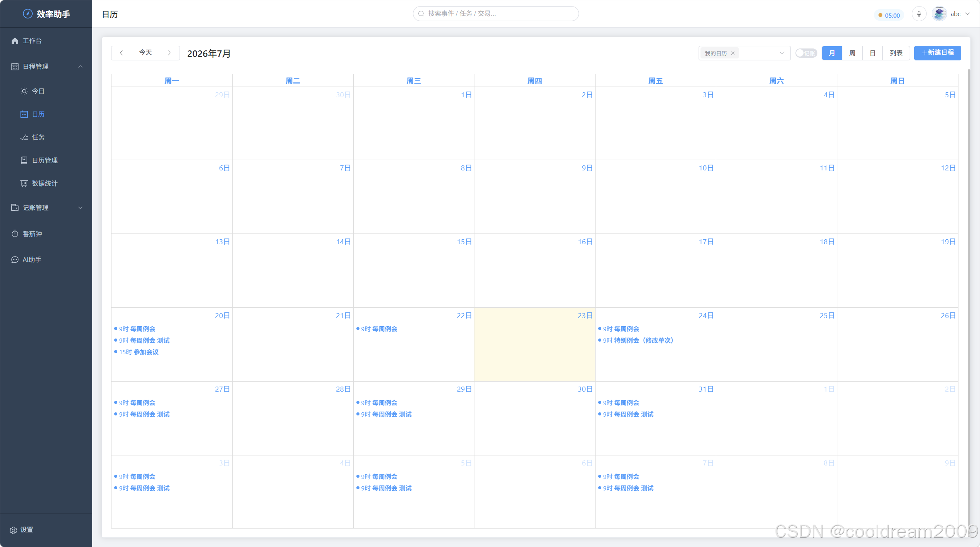Expand the calendar selection dropdown
The width and height of the screenshot is (980, 547).
(x=782, y=53)
